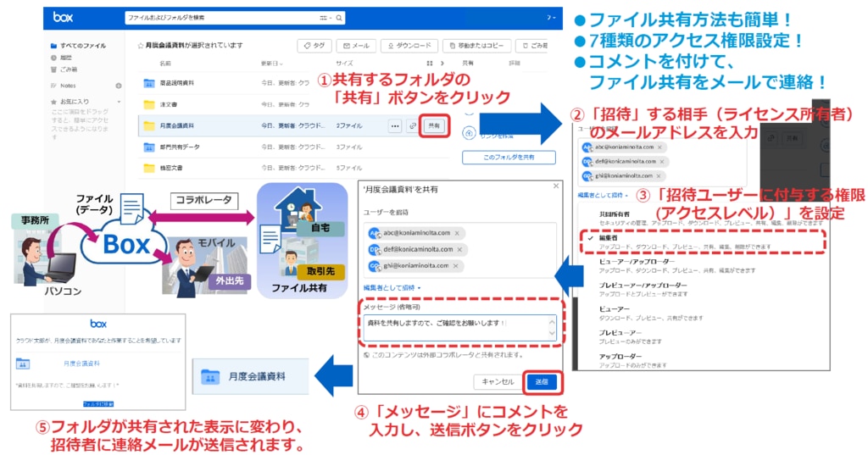Open the 月度会議資料 row name

click(176, 125)
